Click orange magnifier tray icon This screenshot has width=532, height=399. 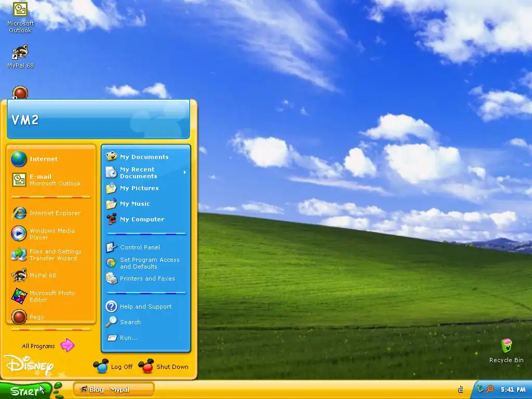[490, 389]
